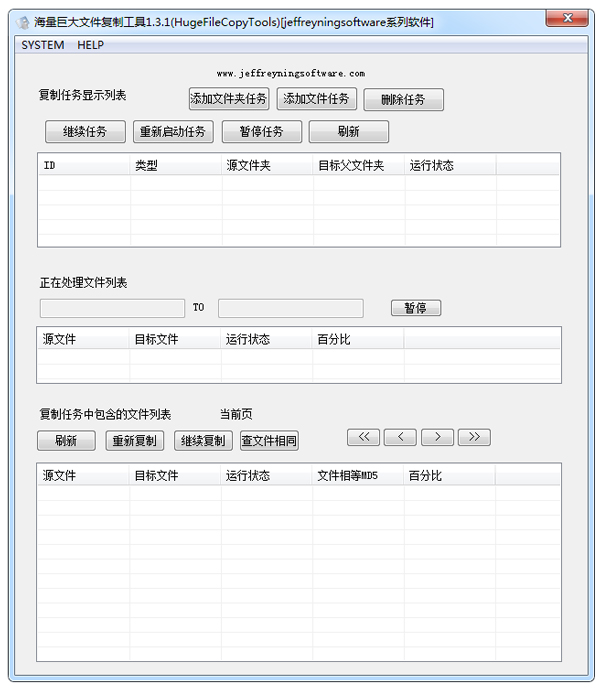Click the 添加文件任务 button
600x689 pixels.
coord(316,99)
